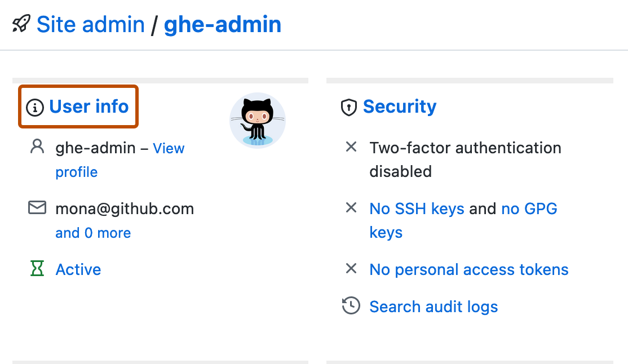Viewport: 628px width, 364px height.
Task: Open the Site admin page
Action: (90, 24)
